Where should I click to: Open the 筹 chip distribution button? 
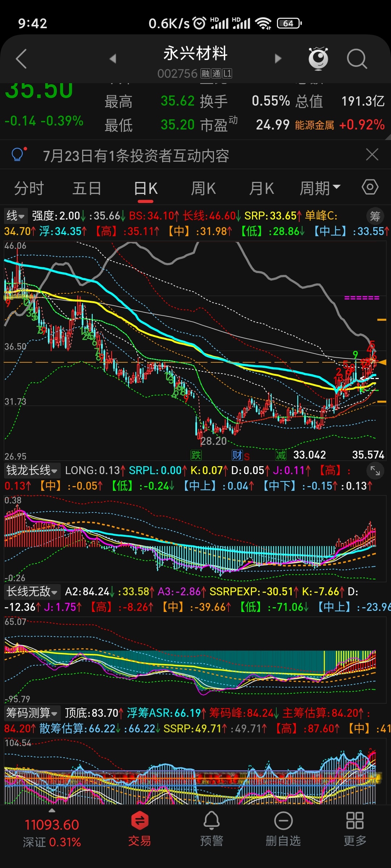375,216
